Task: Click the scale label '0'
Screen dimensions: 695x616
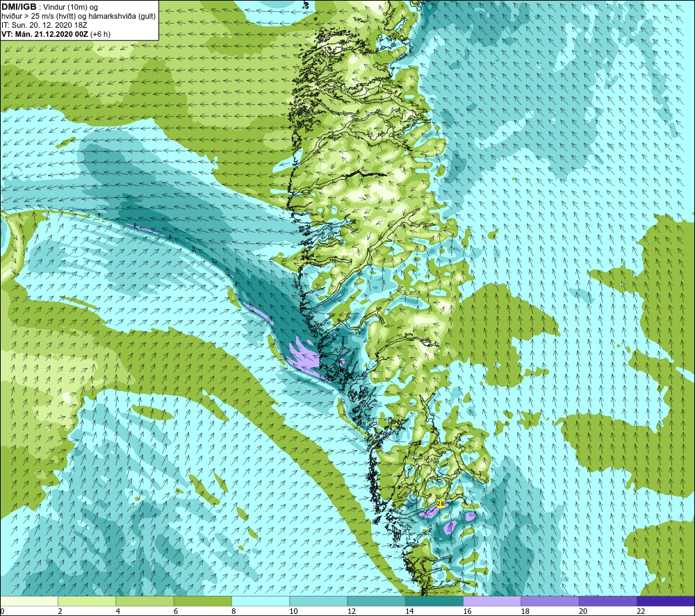Action: pyautogui.click(x=3, y=612)
